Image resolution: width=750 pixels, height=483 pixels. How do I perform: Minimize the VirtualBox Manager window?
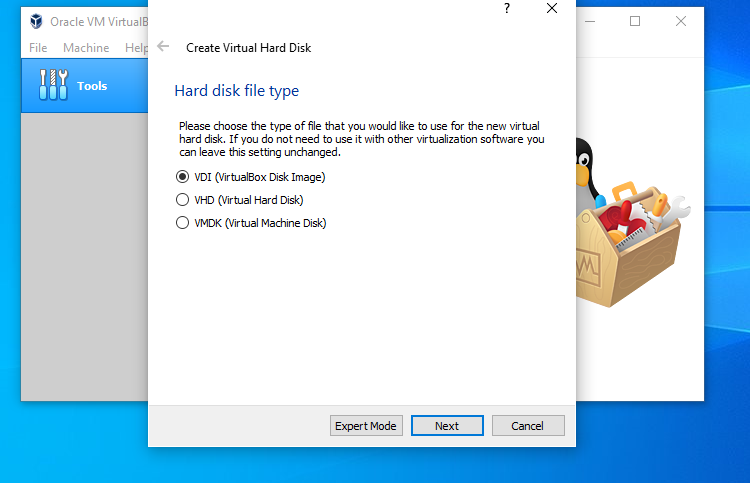click(590, 22)
